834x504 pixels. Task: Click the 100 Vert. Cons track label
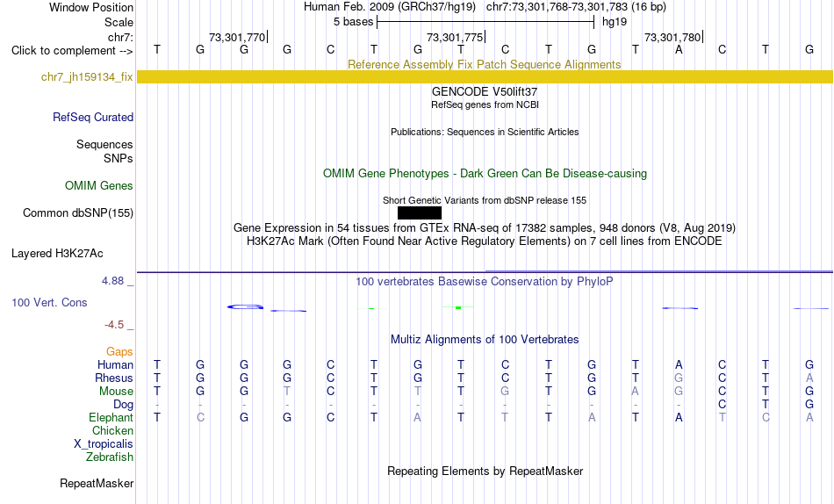[49, 302]
